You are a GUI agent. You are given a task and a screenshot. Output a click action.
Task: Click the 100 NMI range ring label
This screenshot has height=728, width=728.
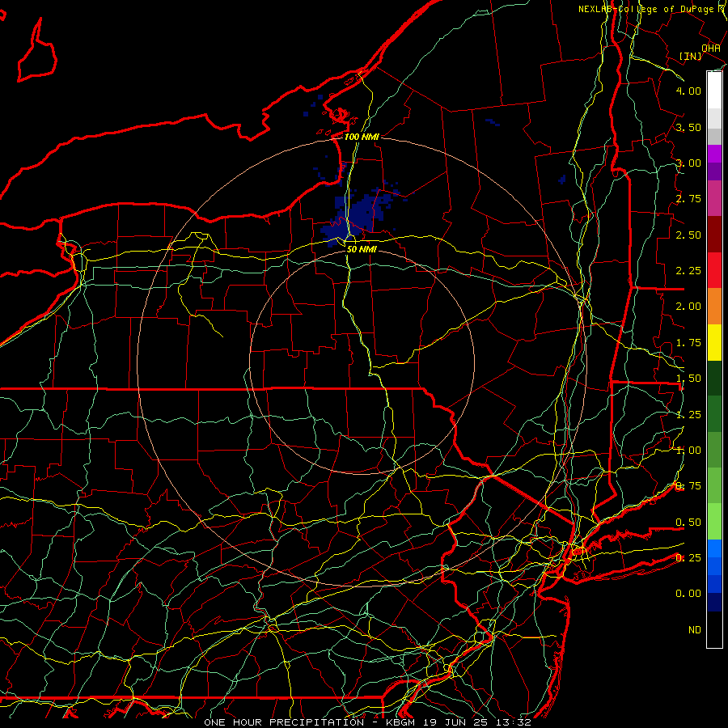coord(362,137)
